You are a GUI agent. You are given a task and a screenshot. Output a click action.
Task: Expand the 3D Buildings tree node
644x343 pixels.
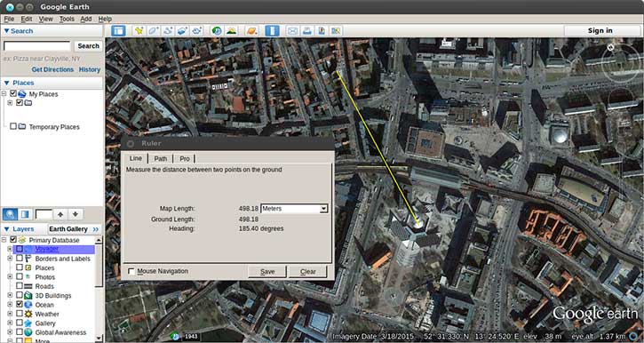(10, 295)
